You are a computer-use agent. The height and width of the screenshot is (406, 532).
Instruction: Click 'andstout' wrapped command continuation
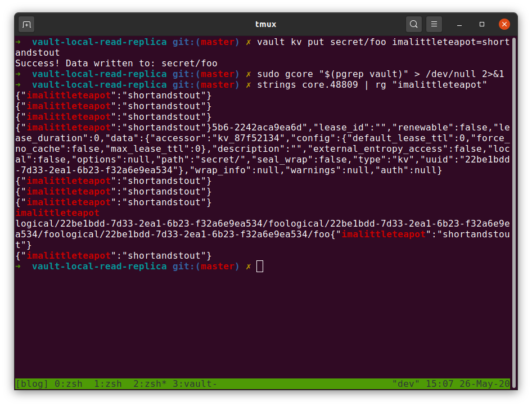37,52
